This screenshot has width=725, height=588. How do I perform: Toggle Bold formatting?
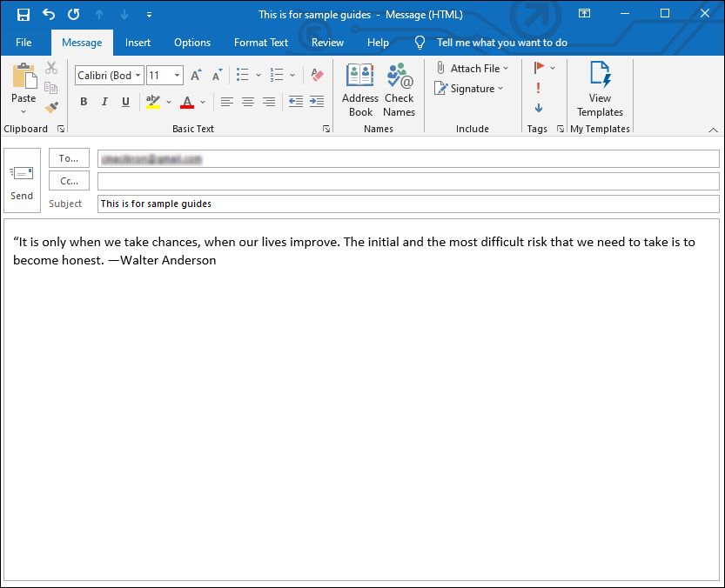[x=84, y=102]
